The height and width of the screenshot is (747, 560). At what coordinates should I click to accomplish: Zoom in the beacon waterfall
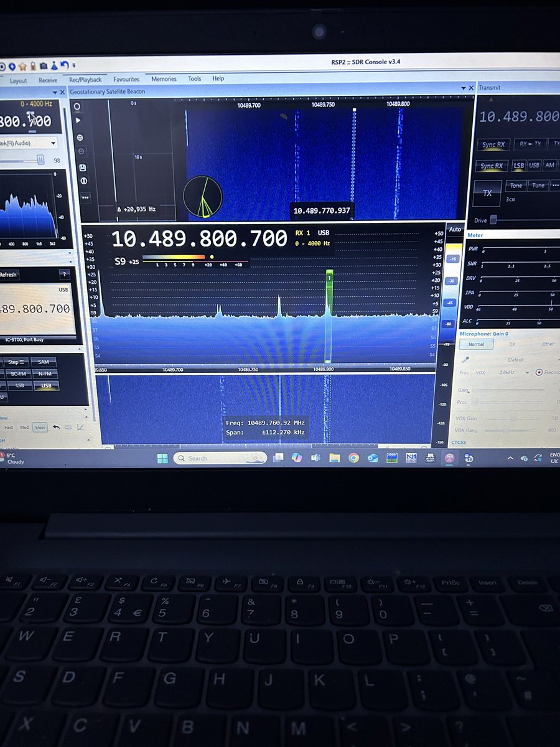80,138
